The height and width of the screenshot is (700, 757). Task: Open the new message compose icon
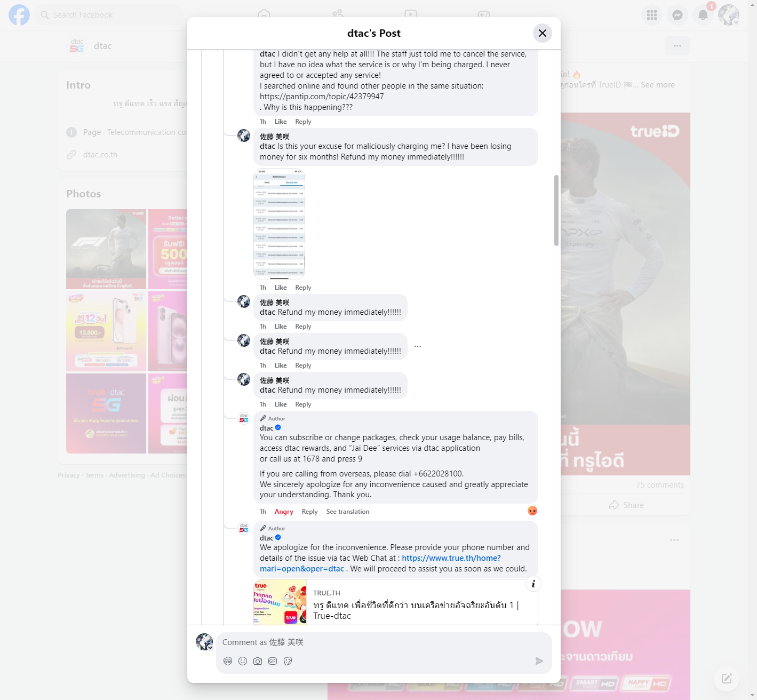(727, 679)
